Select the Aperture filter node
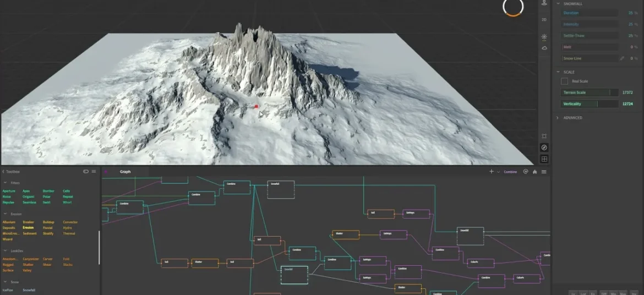This screenshot has width=644, height=295. point(9,191)
